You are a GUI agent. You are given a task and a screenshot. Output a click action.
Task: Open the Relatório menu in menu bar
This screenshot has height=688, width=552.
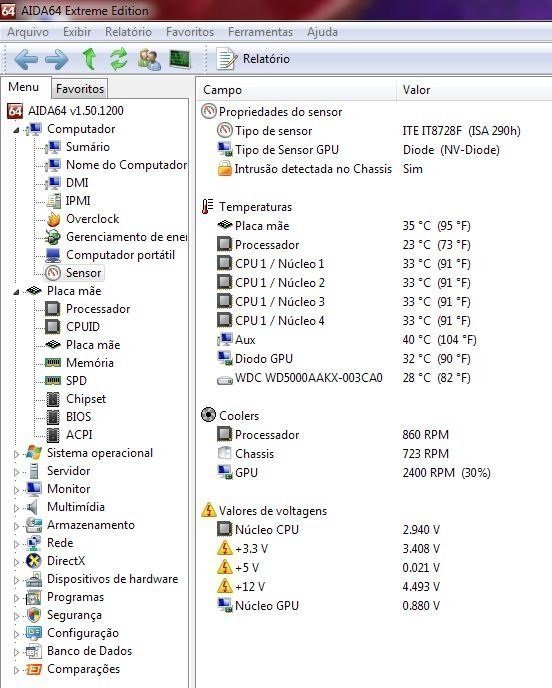128,32
